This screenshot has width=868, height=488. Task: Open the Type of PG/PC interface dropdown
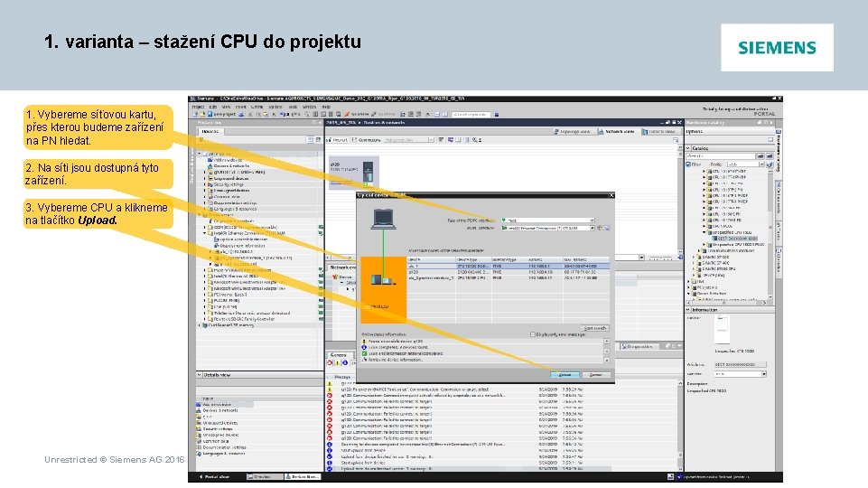pyautogui.click(x=592, y=221)
